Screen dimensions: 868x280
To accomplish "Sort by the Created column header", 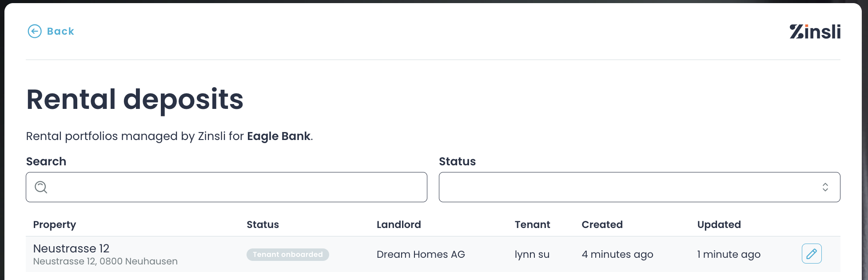I will (x=602, y=224).
